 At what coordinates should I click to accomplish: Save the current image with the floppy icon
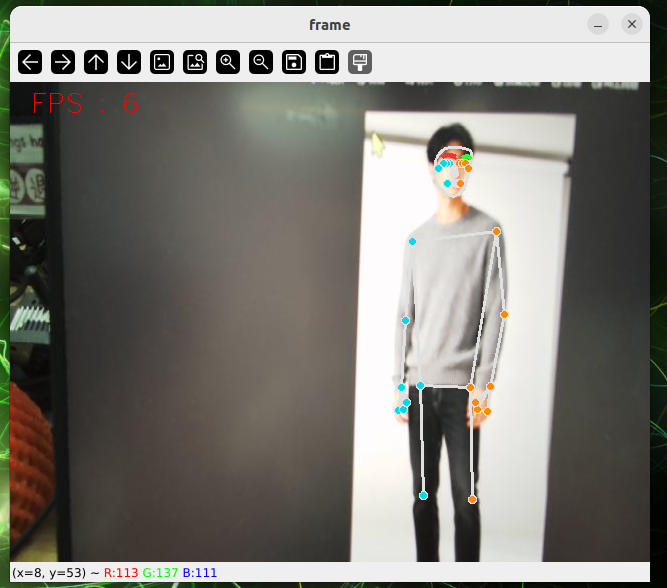click(294, 62)
